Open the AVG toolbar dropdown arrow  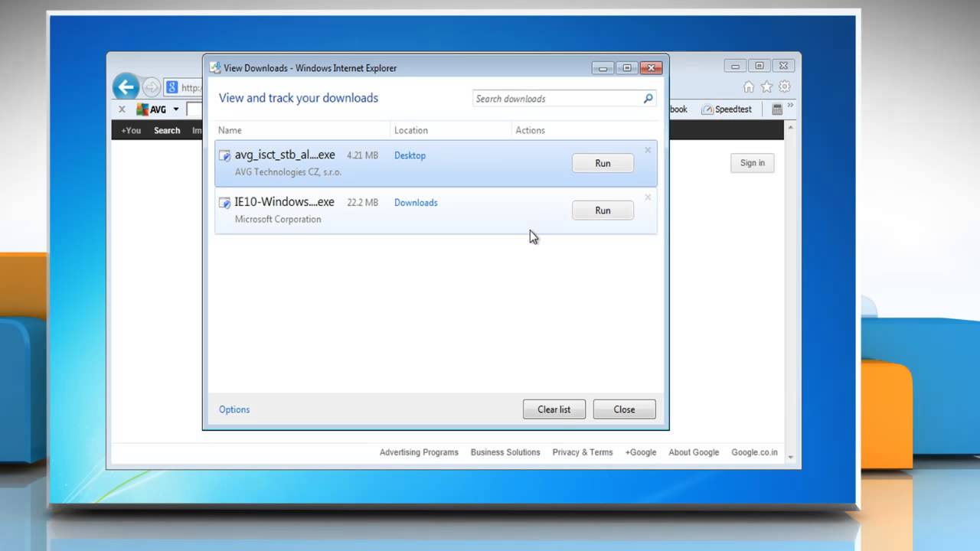point(176,109)
